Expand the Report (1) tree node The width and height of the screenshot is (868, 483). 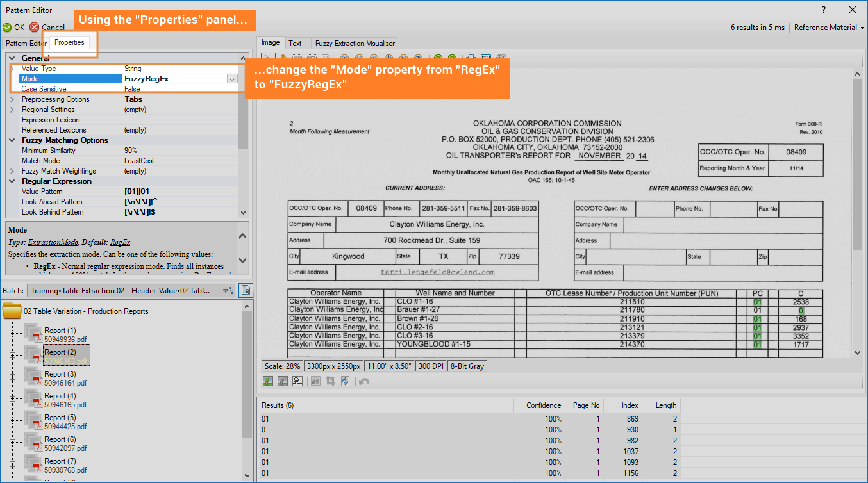click(12, 333)
